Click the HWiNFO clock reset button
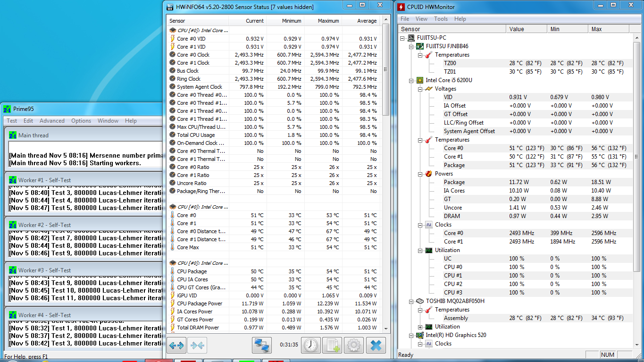The width and height of the screenshot is (644, 362). click(x=311, y=345)
